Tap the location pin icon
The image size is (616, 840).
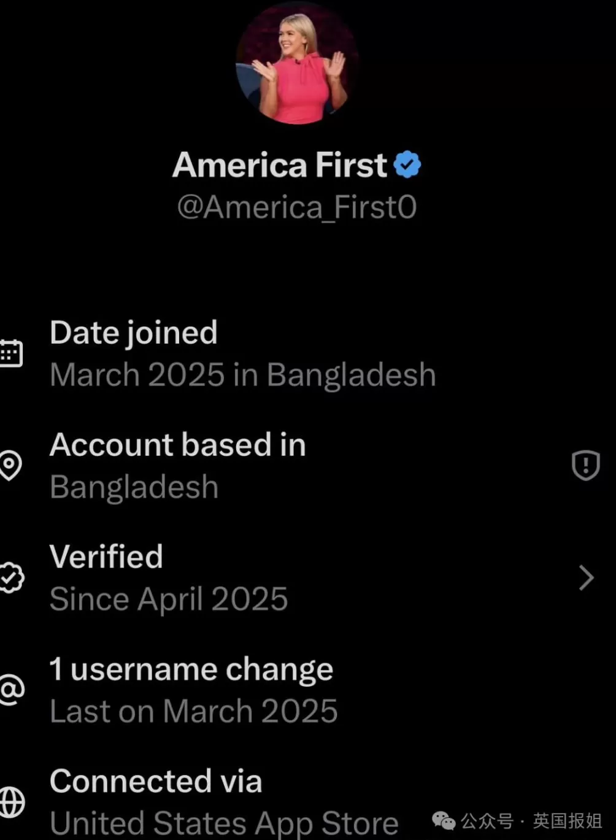point(10,466)
